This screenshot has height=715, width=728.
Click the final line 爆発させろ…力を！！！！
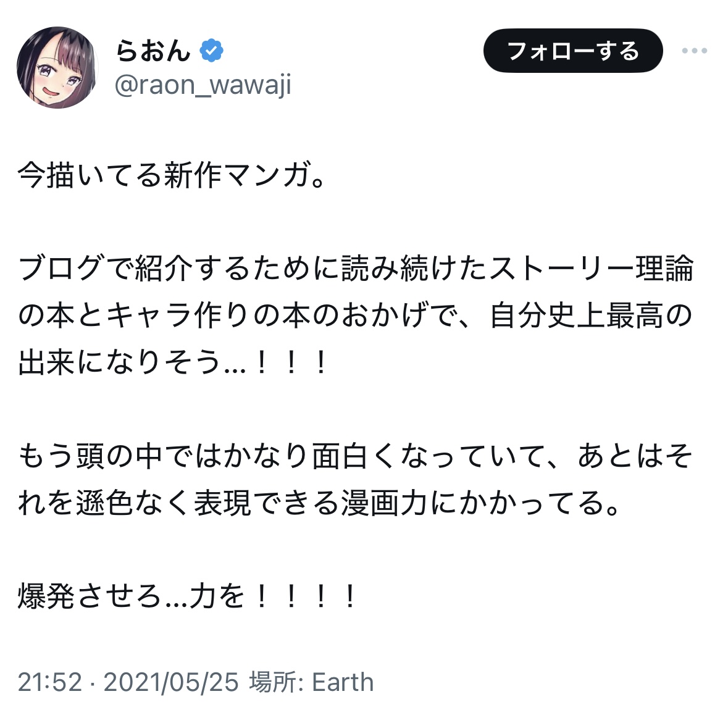pos(188,596)
